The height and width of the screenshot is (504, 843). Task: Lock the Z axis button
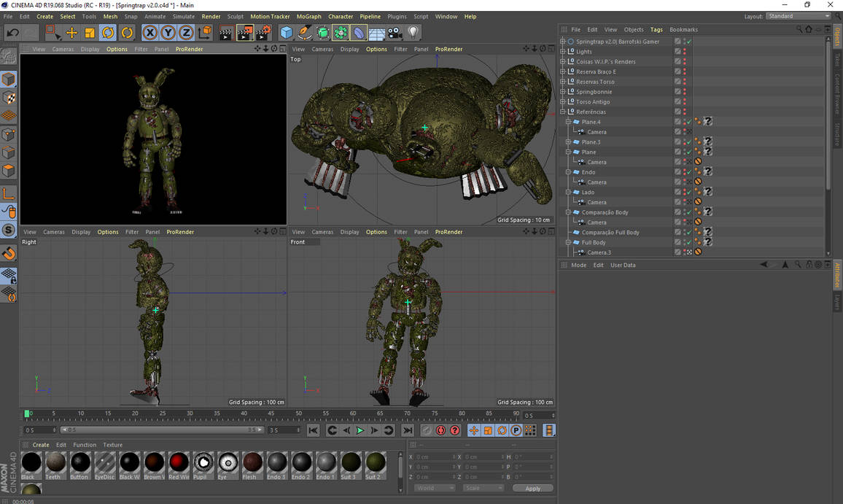pyautogui.click(x=186, y=33)
